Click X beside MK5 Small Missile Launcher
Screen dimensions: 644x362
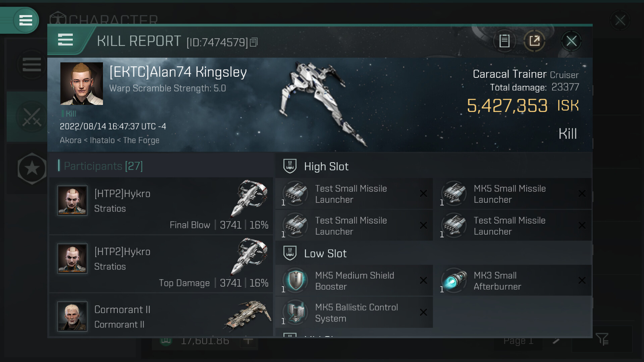pyautogui.click(x=582, y=194)
